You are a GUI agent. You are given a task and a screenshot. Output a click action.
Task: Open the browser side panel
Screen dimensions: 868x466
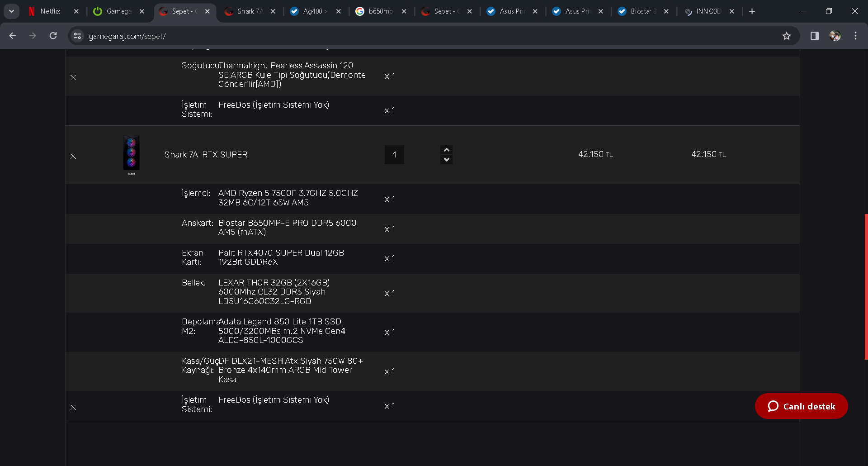[x=815, y=36]
